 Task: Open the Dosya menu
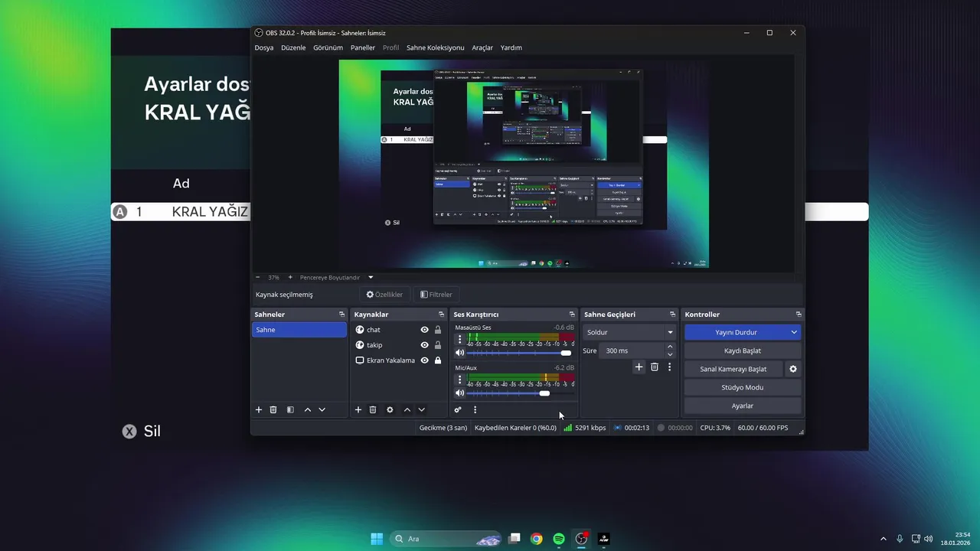click(264, 47)
